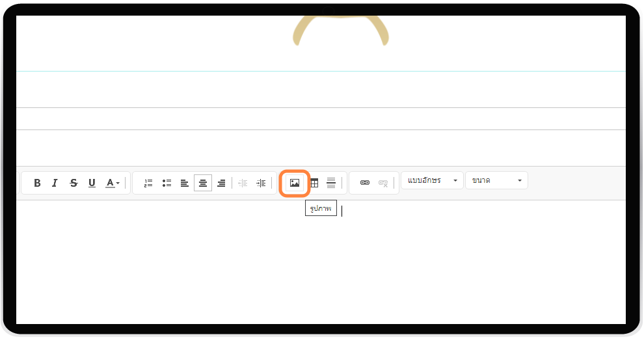This screenshot has height=339, width=644.
Task: Insert a bulleted list
Action: point(167,183)
